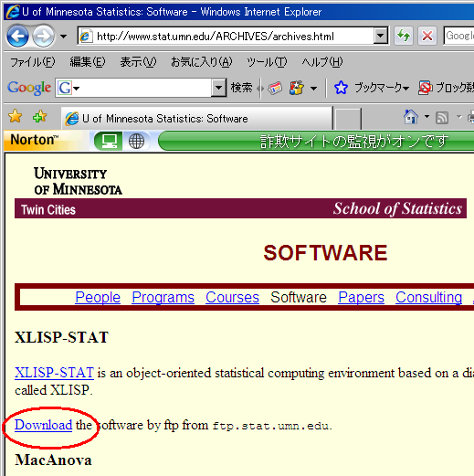This screenshot has height=476, width=474.
Task: Open the ヘルプ(H) menu
Action: click(321, 62)
